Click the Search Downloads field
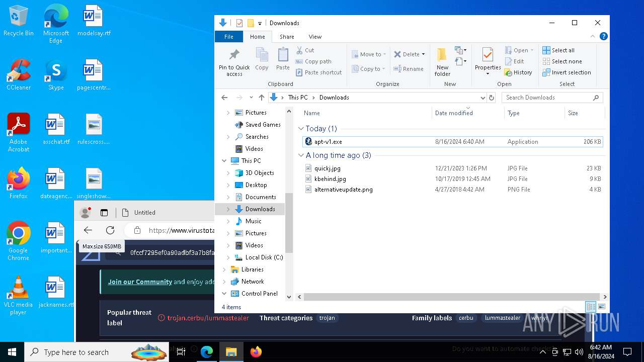 (552, 98)
